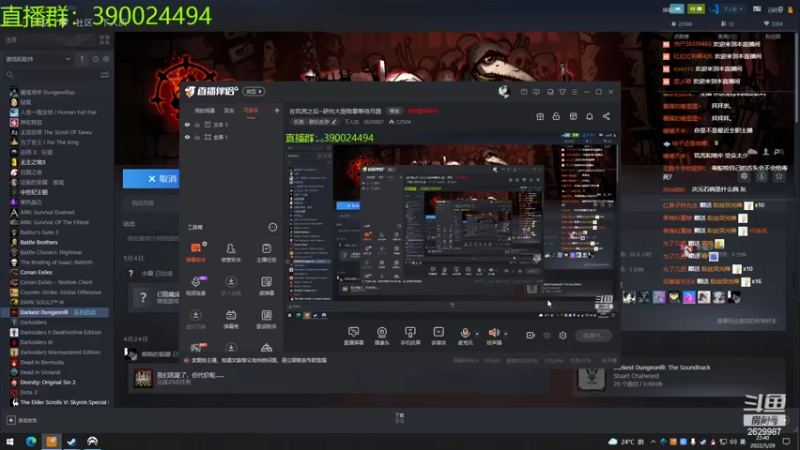The image size is (800, 450).
Task: Click the 修改 edit button beside the stream title
Action: point(394,111)
